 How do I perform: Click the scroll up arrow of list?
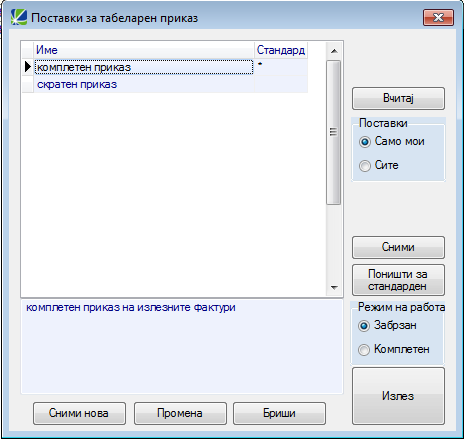tap(334, 51)
